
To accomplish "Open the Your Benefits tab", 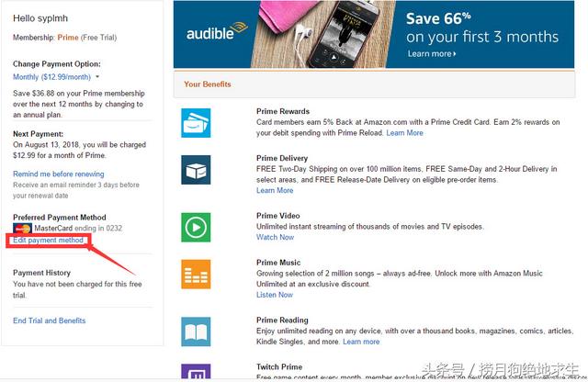I will [208, 84].
